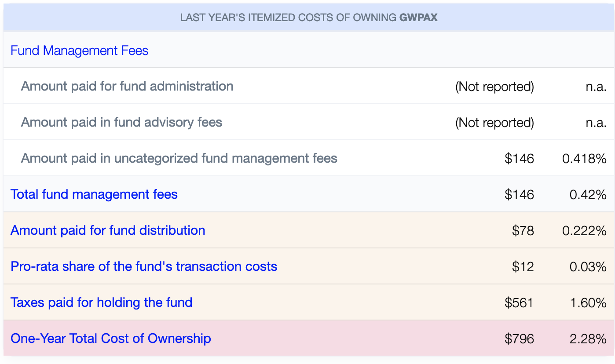Select the $12 transaction costs amount
615x364 pixels.
click(x=523, y=267)
